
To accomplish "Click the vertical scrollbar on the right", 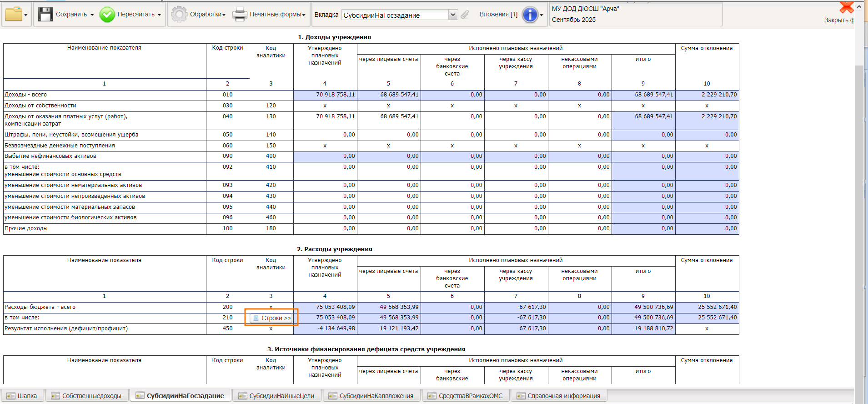I will tap(859, 205).
